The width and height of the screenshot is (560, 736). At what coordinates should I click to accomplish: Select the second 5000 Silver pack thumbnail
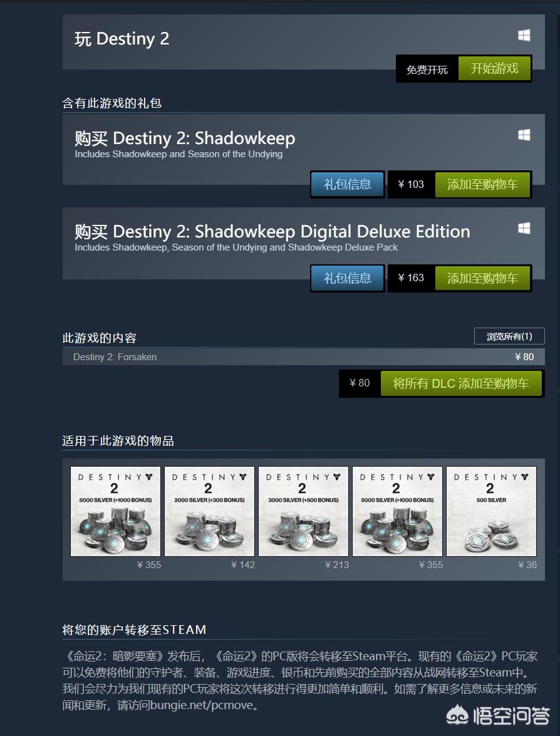coord(397,511)
